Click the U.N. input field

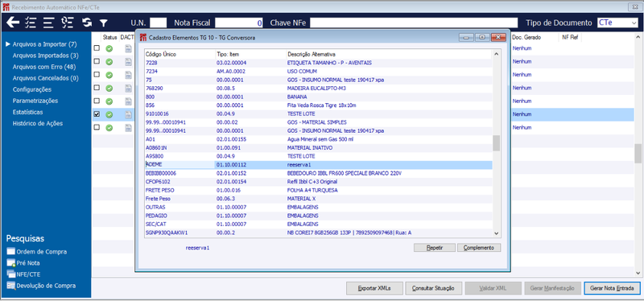click(x=158, y=23)
